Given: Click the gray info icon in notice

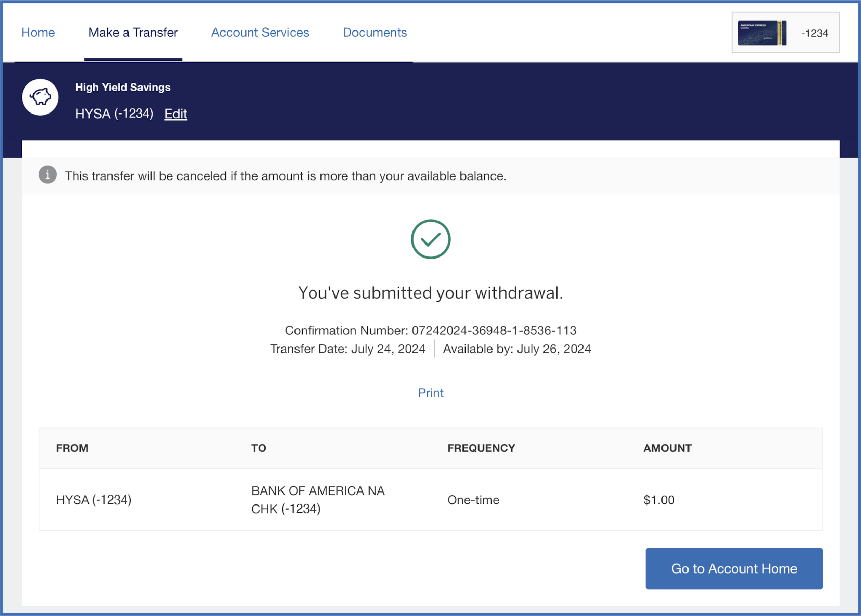Looking at the screenshot, I should pos(48,174).
